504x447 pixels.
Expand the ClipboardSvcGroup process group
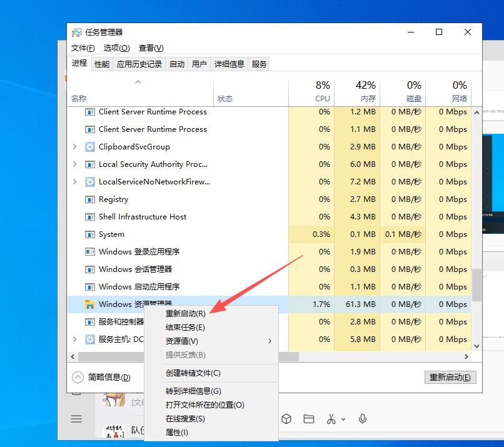point(75,147)
